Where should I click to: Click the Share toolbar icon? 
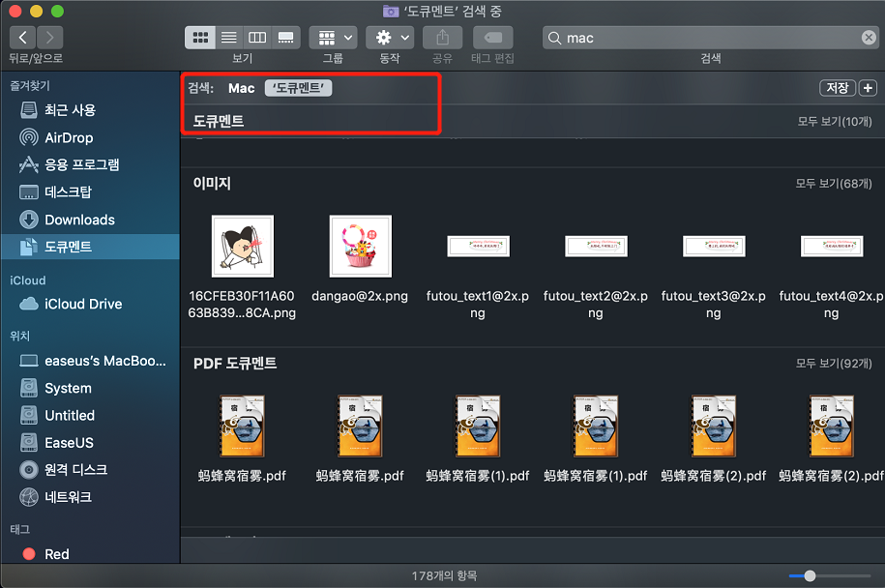click(x=442, y=38)
